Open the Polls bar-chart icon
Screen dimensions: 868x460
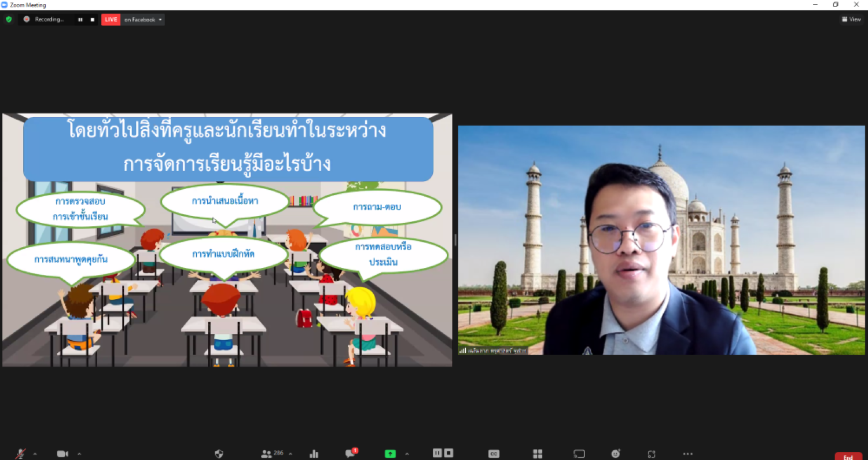tap(314, 454)
